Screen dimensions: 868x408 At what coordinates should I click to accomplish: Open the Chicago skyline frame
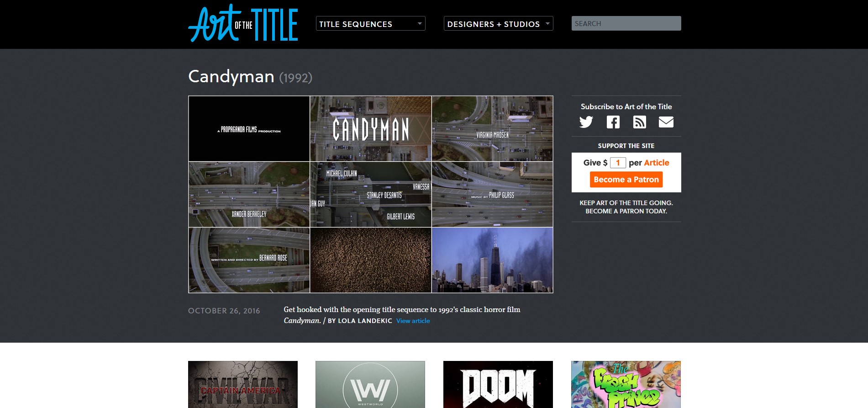(x=492, y=260)
